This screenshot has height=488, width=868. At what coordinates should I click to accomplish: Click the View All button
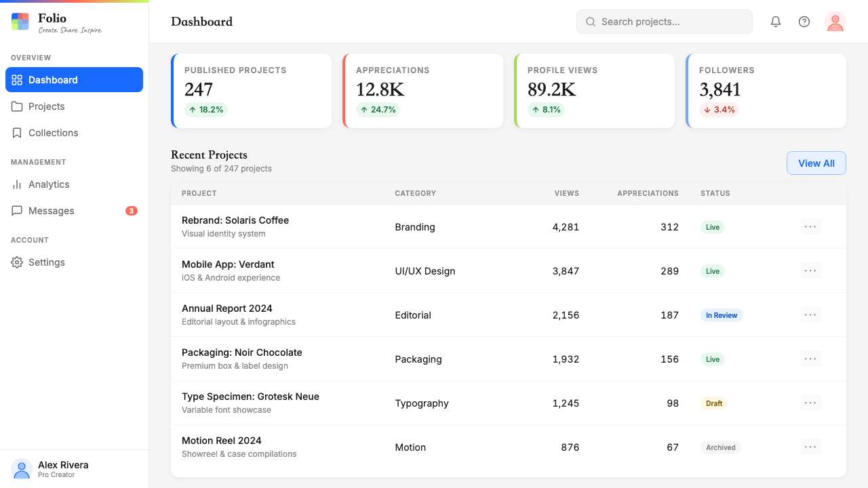(x=816, y=163)
